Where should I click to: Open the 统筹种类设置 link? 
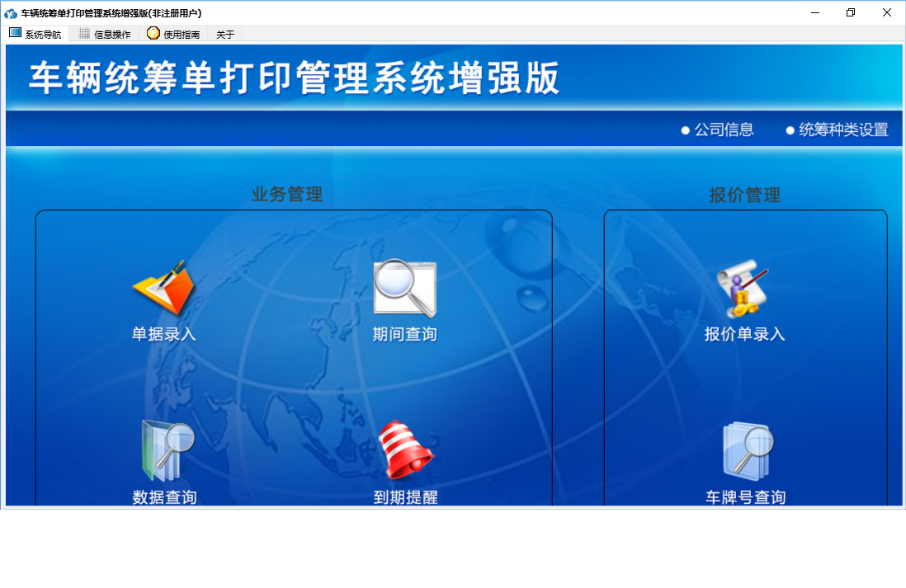coord(838,130)
